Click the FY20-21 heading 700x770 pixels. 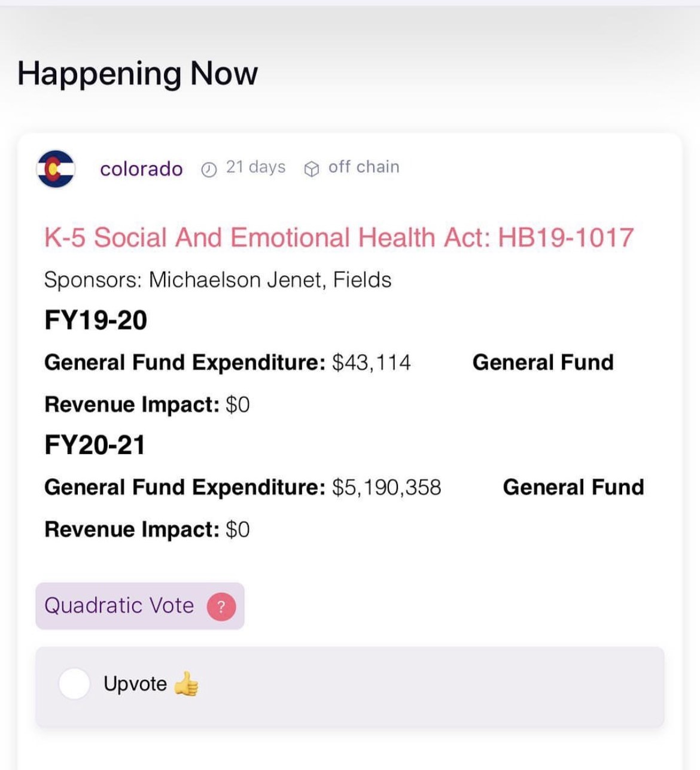[95, 445]
